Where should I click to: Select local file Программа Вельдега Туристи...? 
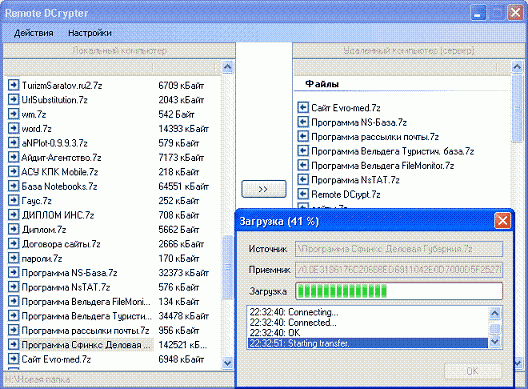pyautogui.click(x=86, y=316)
